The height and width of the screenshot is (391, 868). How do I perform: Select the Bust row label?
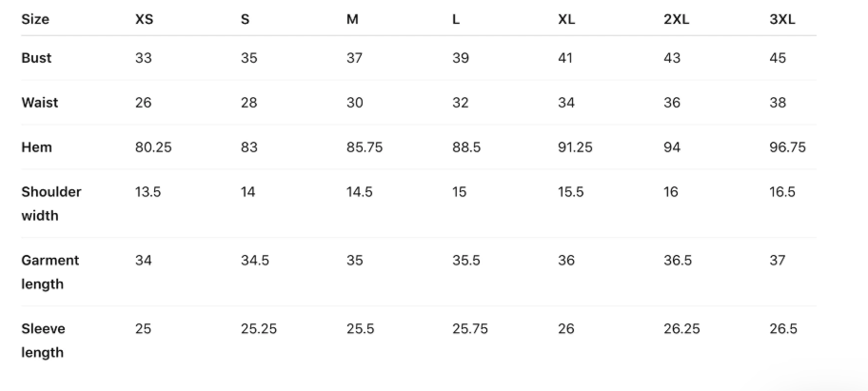click(x=36, y=58)
